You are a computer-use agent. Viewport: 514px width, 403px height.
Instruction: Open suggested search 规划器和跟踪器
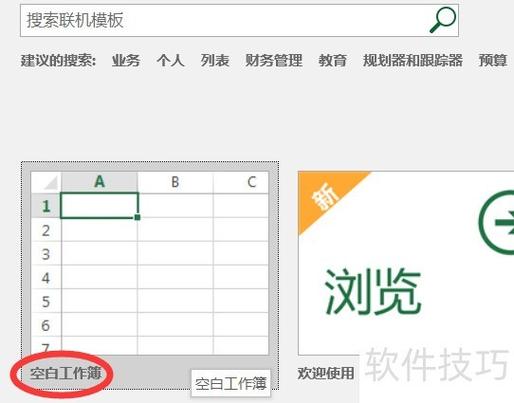coord(413,61)
